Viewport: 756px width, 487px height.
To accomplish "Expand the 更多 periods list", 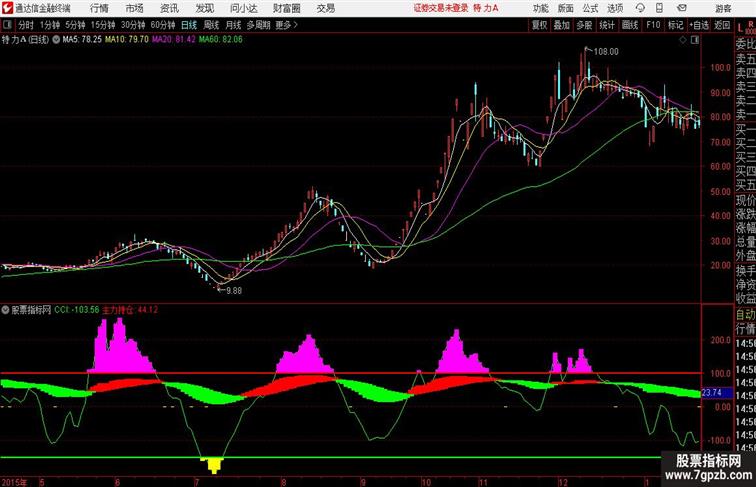I will (x=286, y=25).
